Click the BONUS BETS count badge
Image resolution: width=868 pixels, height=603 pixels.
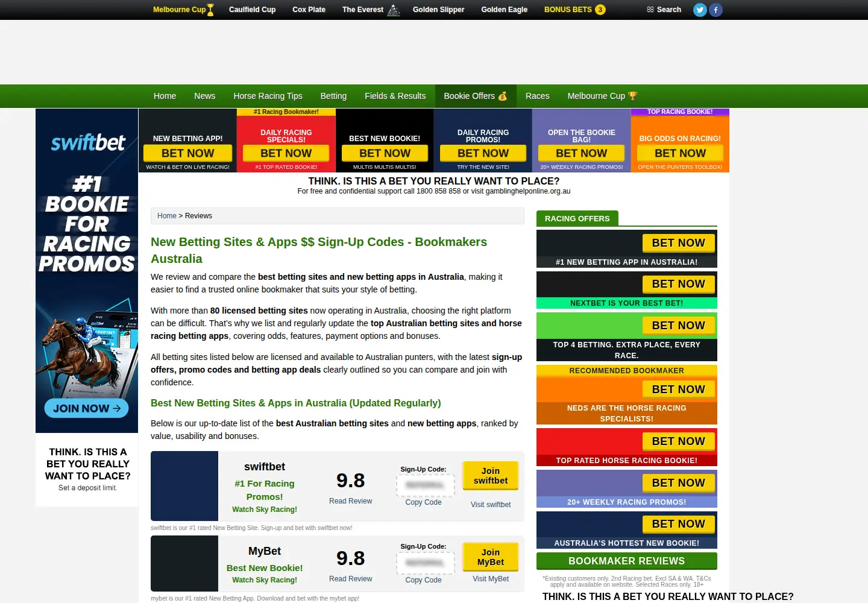pyautogui.click(x=600, y=10)
